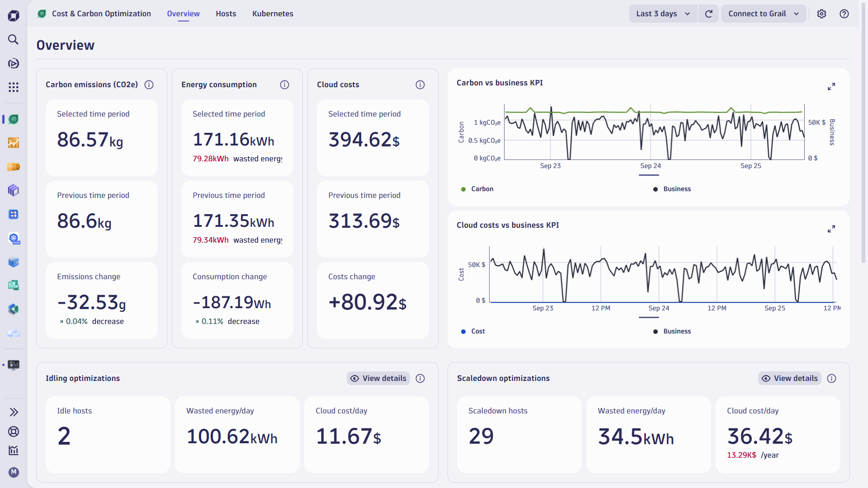Toggle Business series in carbon chart legend
868x488 pixels.
click(672, 189)
